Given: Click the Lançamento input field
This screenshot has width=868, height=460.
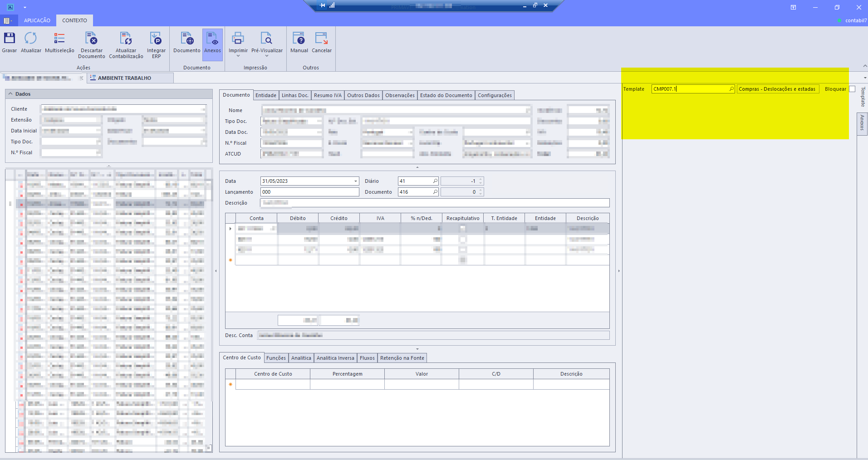Looking at the screenshot, I should [x=309, y=192].
